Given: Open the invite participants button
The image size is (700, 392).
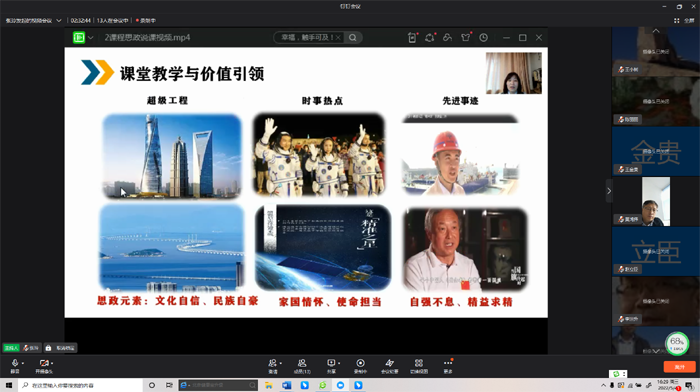Looking at the screenshot, I should click(x=273, y=366).
